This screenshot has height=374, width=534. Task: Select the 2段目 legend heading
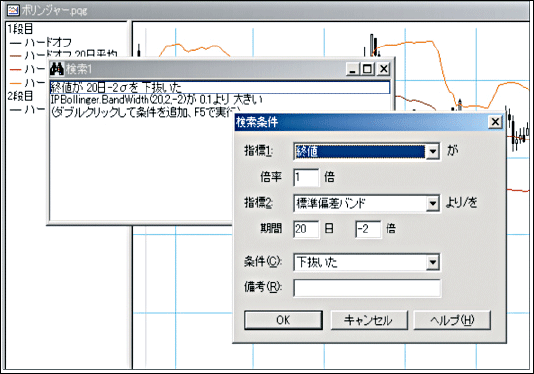click(20, 96)
